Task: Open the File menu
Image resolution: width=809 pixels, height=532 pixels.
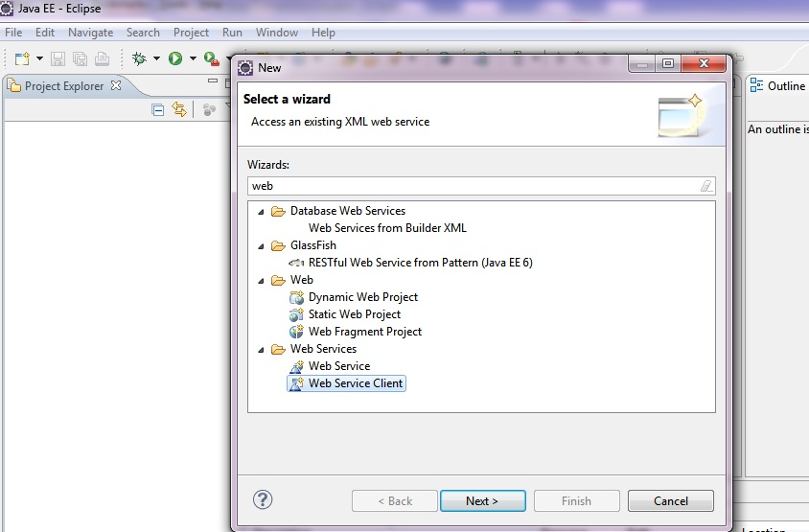Action: point(13,33)
